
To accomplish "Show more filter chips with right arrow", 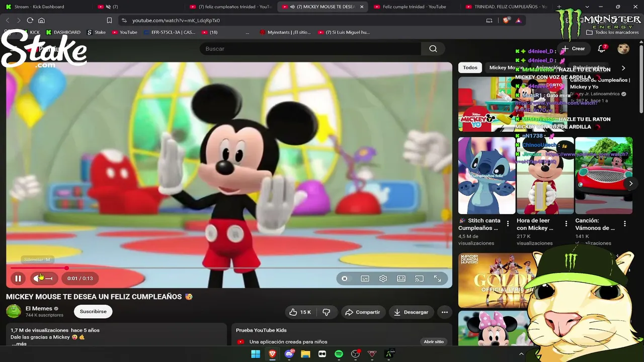I will [623, 68].
